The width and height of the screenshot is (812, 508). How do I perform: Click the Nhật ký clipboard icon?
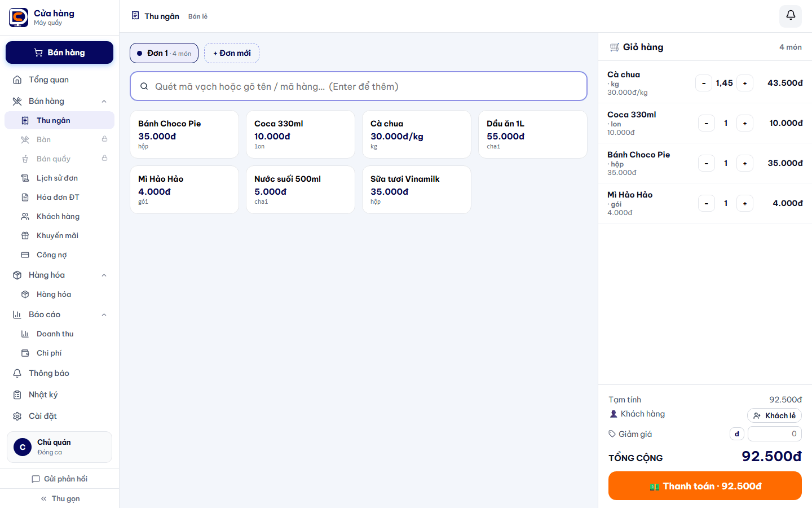pyautogui.click(x=17, y=395)
